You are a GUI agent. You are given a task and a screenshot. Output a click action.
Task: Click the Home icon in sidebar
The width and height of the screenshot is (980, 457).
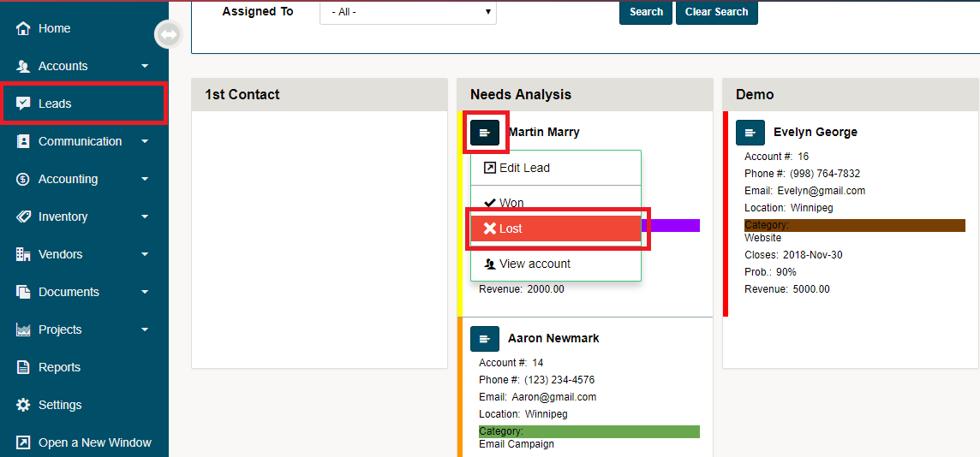point(23,28)
